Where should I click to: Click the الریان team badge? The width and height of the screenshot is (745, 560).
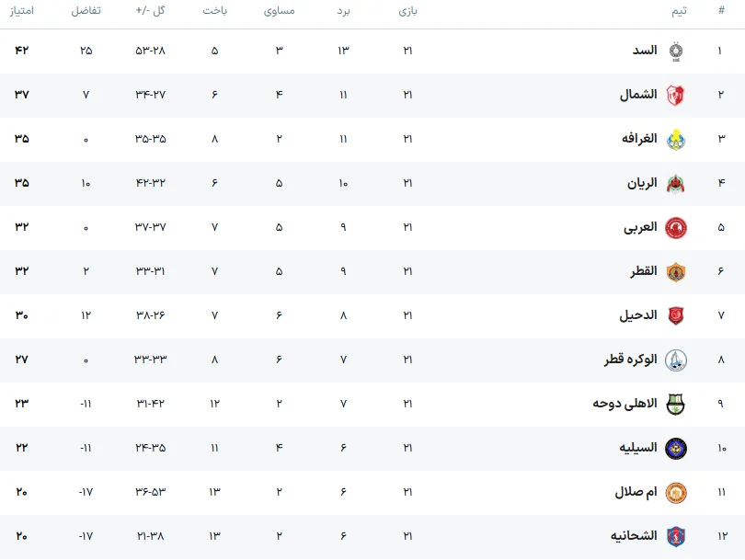click(676, 184)
